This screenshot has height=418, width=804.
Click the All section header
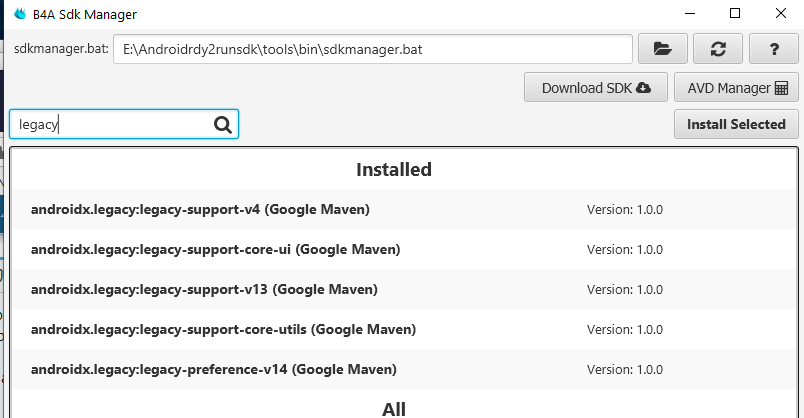[x=394, y=408]
